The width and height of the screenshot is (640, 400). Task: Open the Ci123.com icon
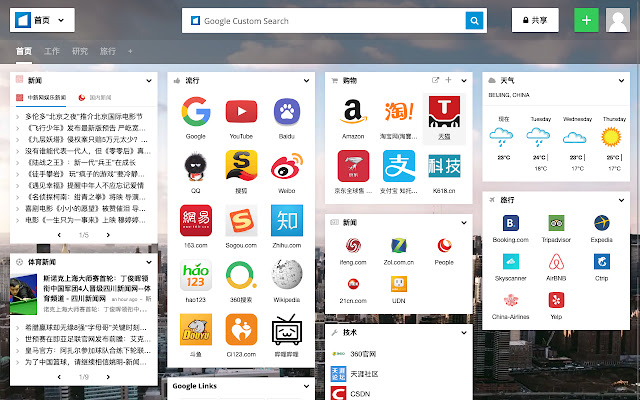[x=241, y=329]
